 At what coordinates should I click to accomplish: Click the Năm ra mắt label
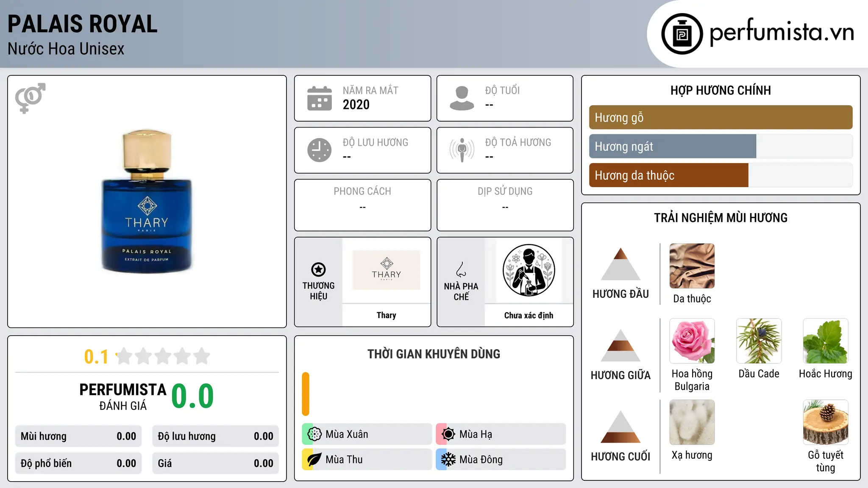click(x=370, y=91)
